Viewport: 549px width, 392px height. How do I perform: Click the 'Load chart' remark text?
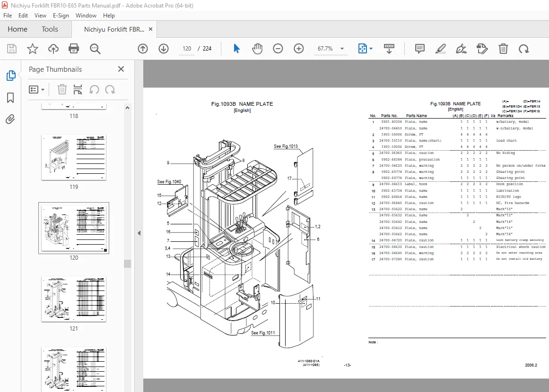tap(506, 141)
